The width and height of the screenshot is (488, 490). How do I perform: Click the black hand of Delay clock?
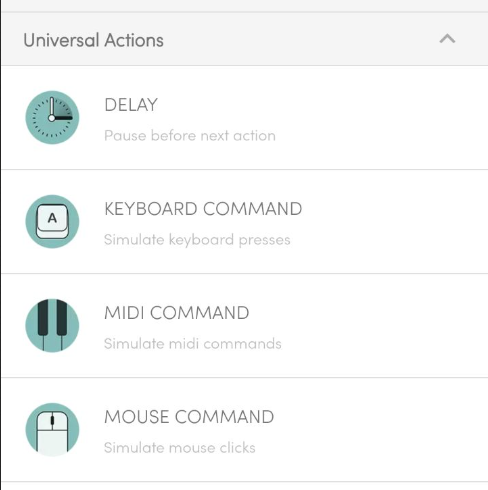[x=63, y=118]
